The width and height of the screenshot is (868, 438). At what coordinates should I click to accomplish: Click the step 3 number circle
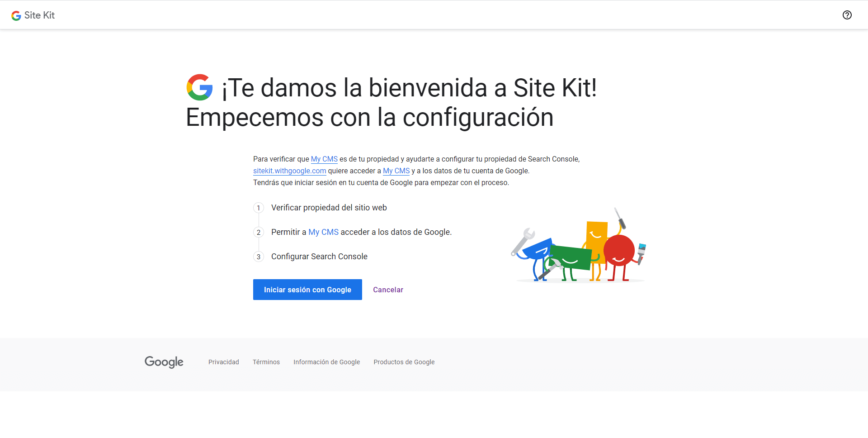point(259,257)
